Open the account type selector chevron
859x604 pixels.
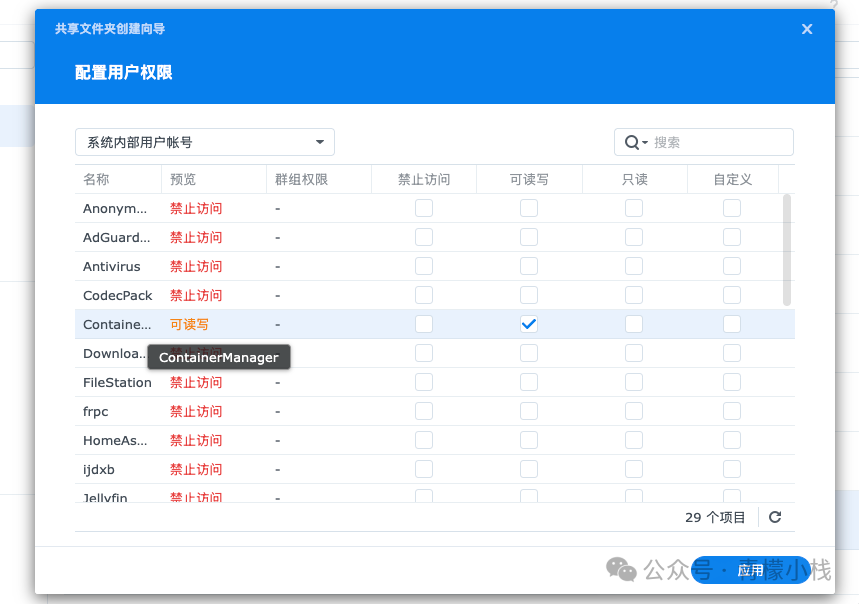tap(320, 142)
